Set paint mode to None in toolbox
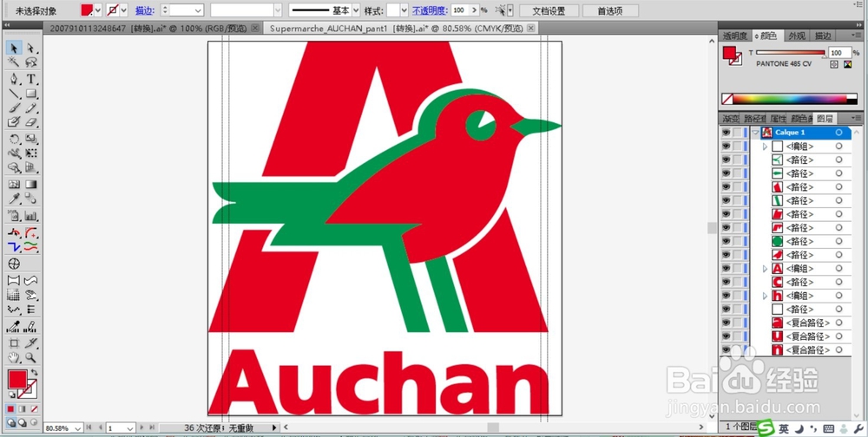This screenshot has height=437, width=868. pos(34,409)
